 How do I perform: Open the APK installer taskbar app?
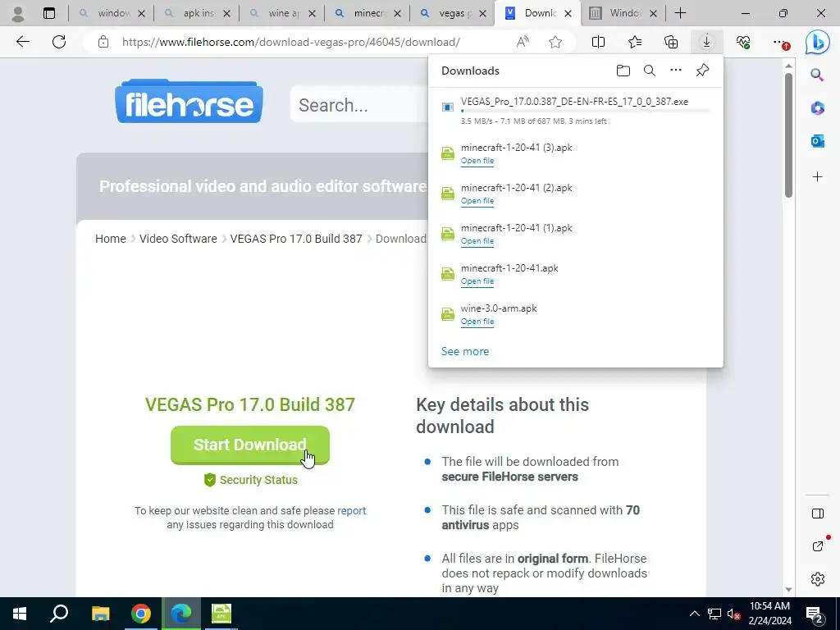(221, 614)
